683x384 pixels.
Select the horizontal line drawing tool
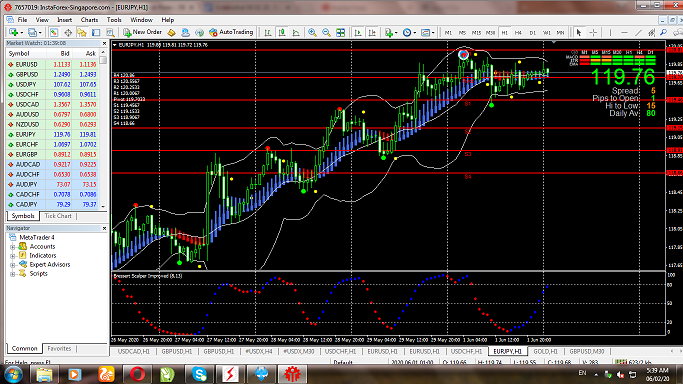(624, 32)
